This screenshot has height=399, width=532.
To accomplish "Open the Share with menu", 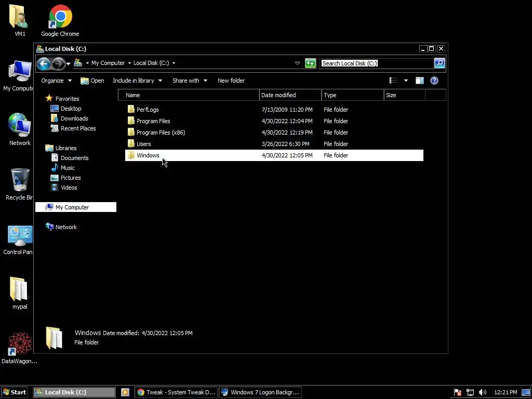I will [x=190, y=81].
